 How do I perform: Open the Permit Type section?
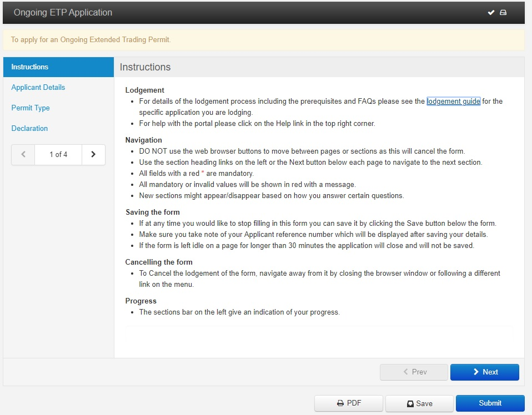point(31,108)
